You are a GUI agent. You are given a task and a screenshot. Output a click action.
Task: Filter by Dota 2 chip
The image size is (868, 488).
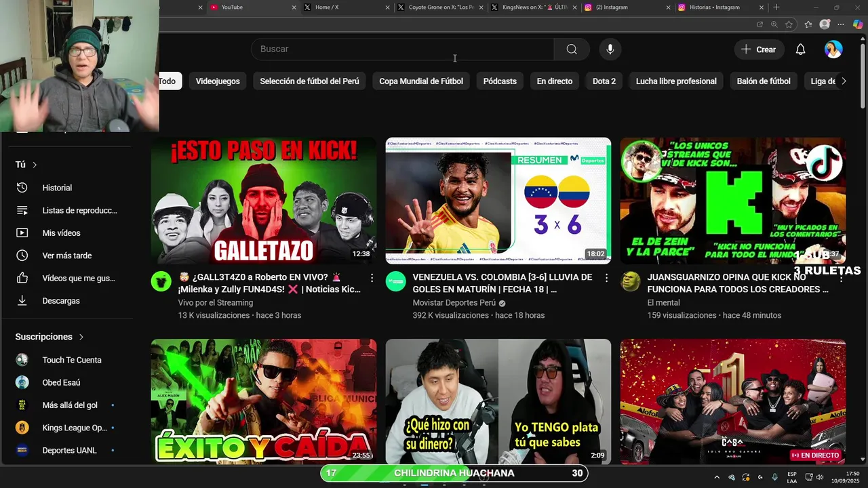tap(604, 81)
